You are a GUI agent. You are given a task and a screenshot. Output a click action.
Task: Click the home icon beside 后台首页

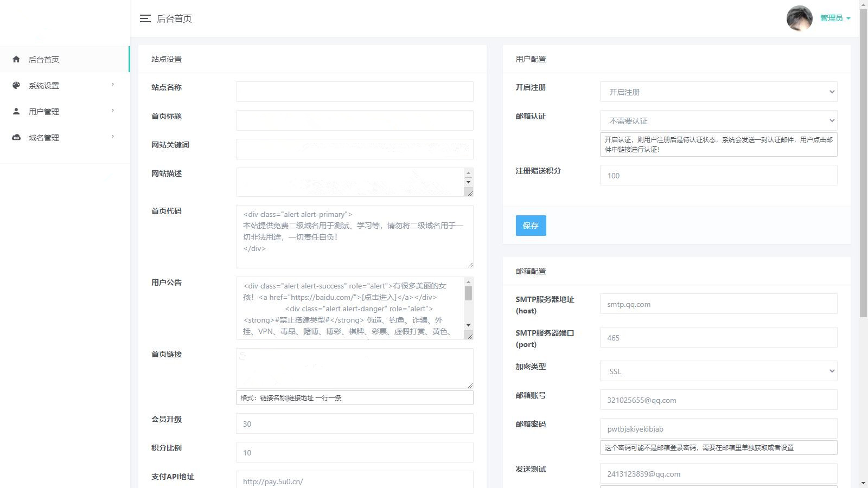[16, 59]
